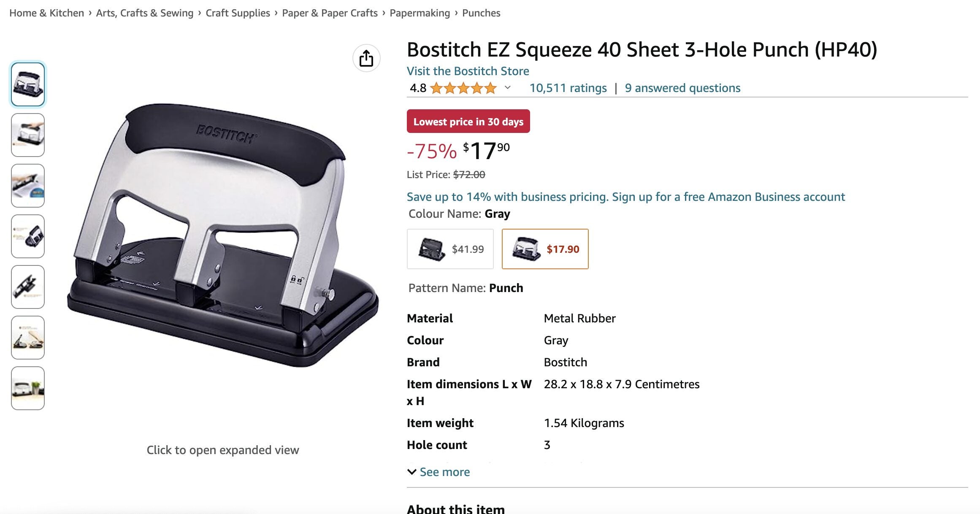Select sixth thumbnail with two punches

28,338
